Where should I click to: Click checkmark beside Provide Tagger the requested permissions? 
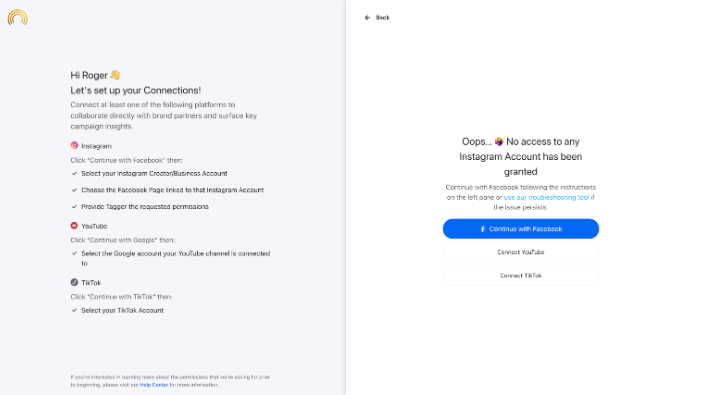click(74, 207)
